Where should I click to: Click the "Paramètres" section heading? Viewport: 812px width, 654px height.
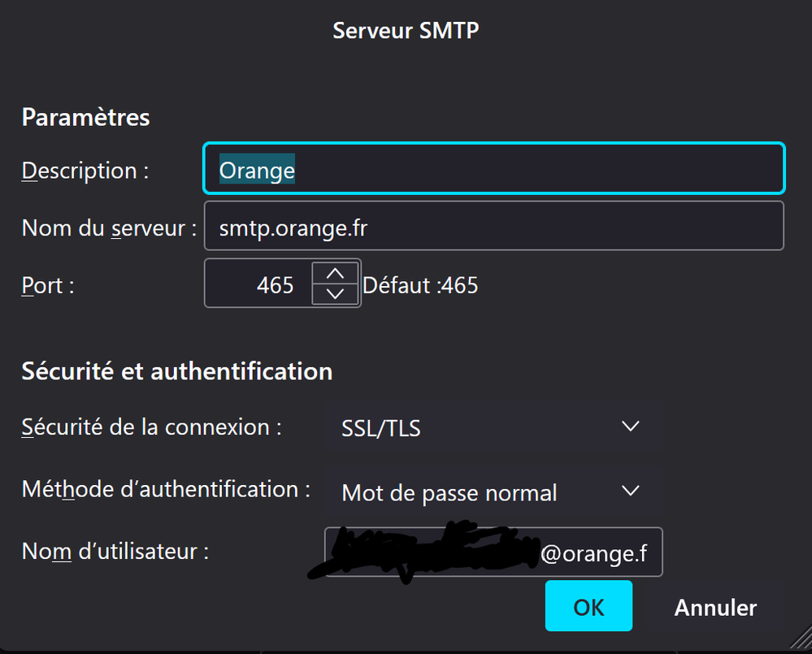(86, 117)
